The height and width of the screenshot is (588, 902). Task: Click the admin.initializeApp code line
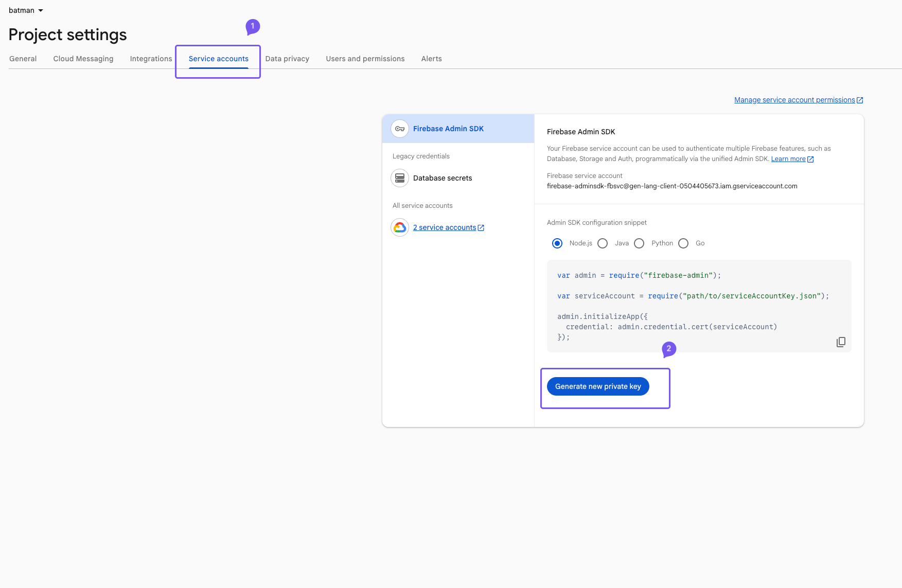(603, 316)
